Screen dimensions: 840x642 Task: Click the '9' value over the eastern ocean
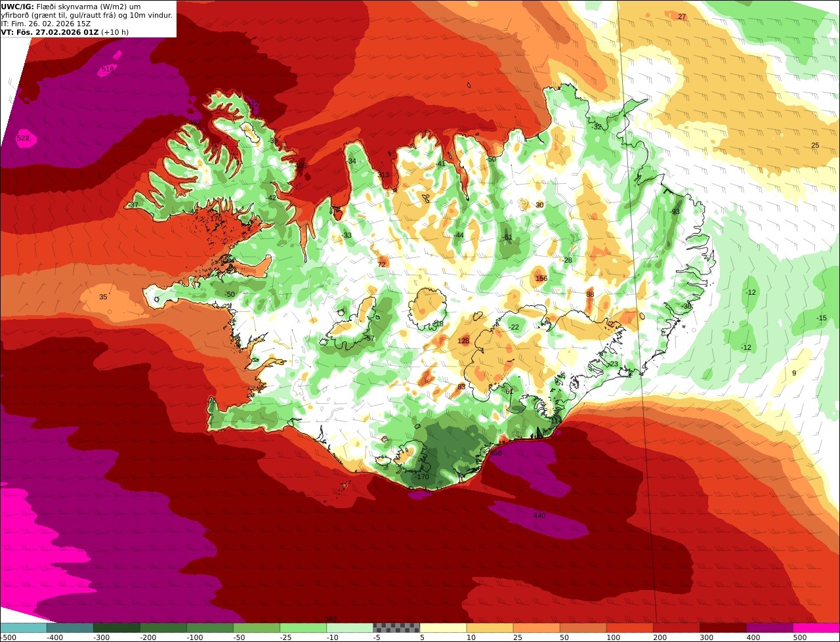click(x=794, y=373)
